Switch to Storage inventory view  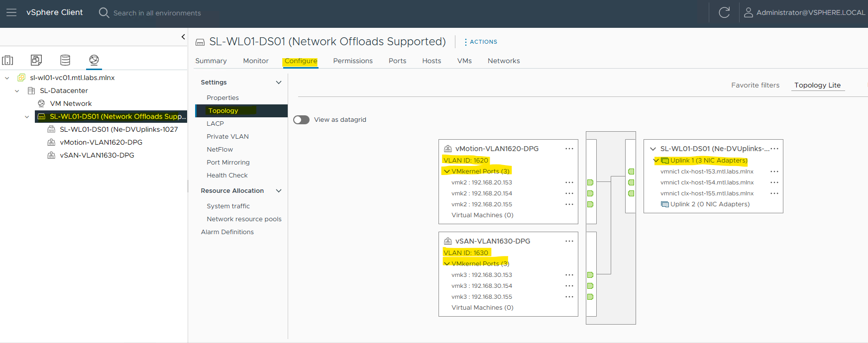pyautogui.click(x=65, y=60)
